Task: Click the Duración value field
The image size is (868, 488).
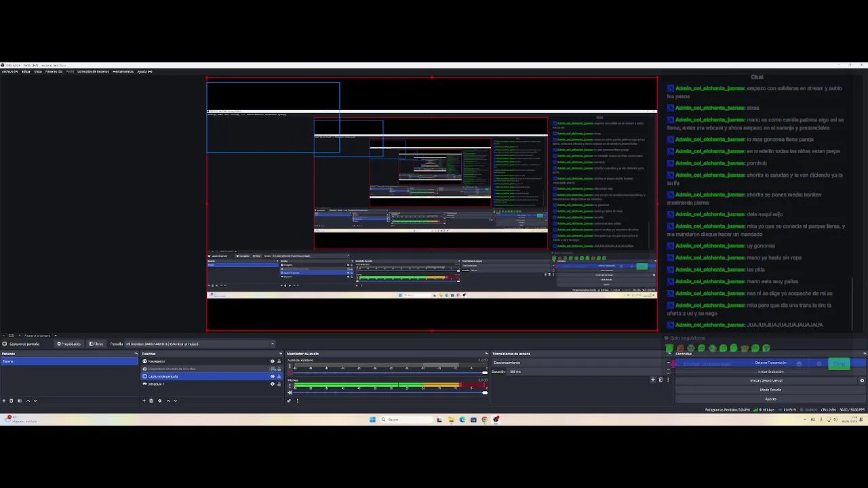Action: (x=590, y=371)
